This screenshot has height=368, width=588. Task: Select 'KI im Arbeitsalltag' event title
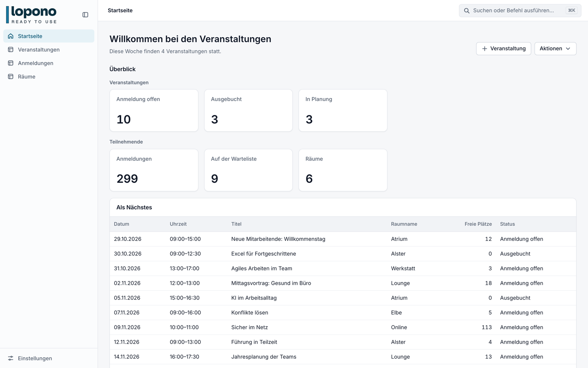click(254, 298)
